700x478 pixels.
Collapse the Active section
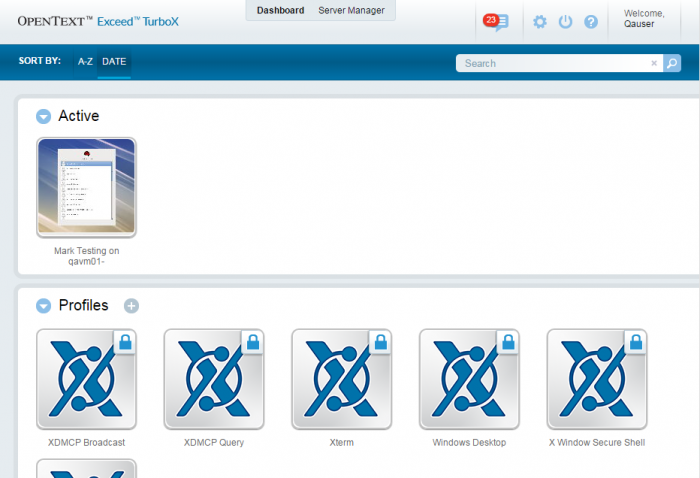pos(43,116)
